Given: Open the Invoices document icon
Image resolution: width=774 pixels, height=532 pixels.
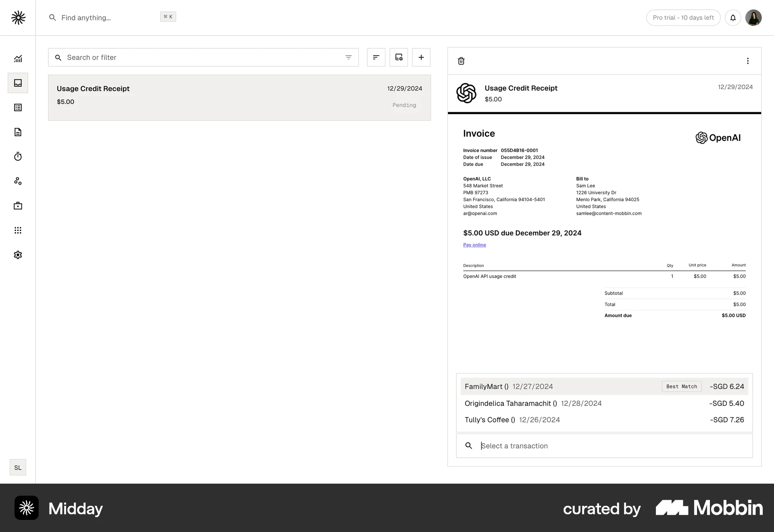Looking at the screenshot, I should pos(18,132).
